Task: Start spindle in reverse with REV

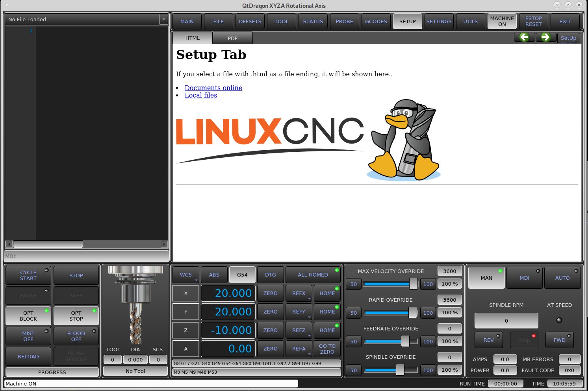Action: tap(489, 340)
